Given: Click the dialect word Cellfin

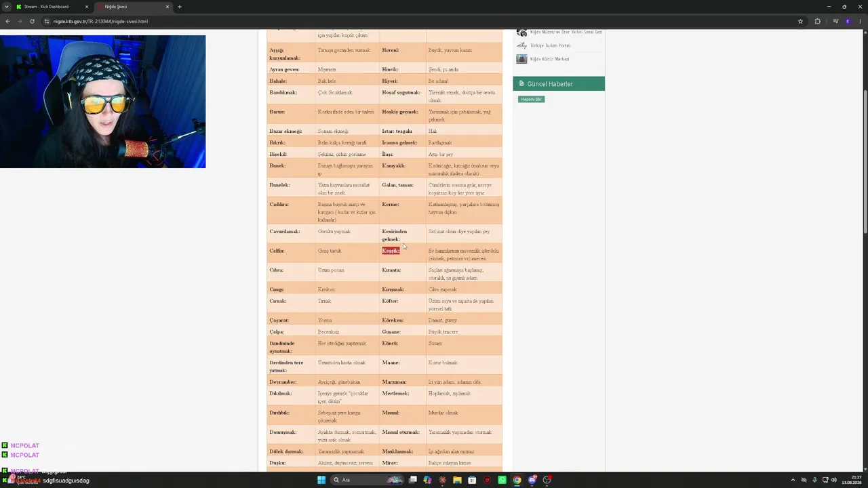Looking at the screenshot, I should coord(277,251).
